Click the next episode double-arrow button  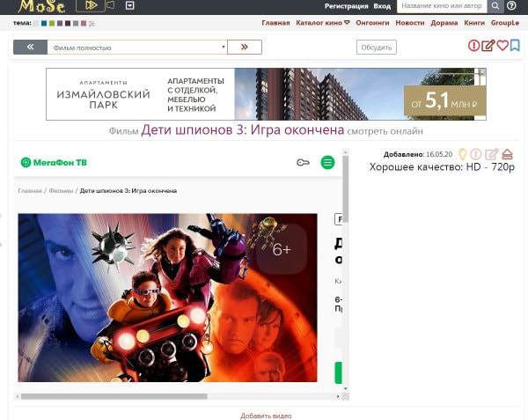[245, 48]
